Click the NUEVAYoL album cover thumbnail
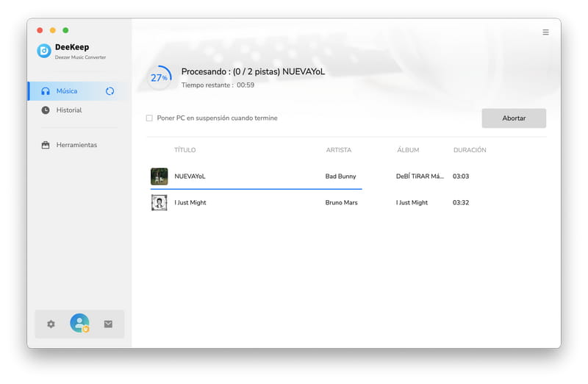588x384 pixels. (159, 177)
